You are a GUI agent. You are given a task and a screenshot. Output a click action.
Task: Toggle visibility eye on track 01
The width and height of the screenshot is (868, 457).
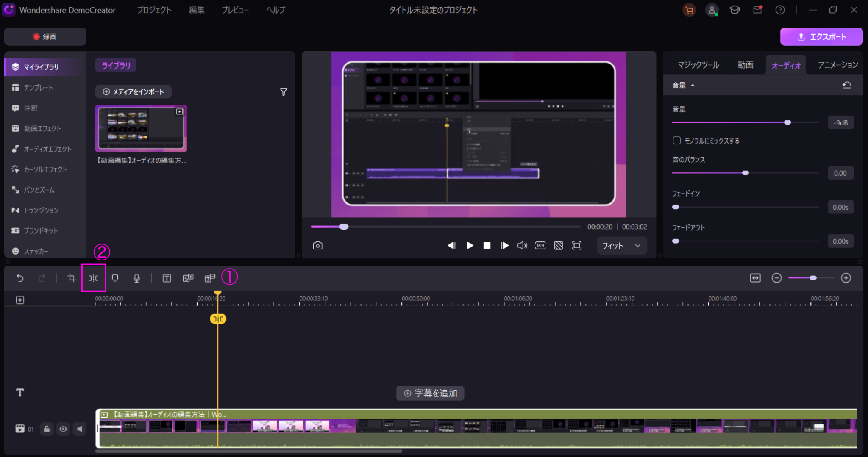point(63,429)
